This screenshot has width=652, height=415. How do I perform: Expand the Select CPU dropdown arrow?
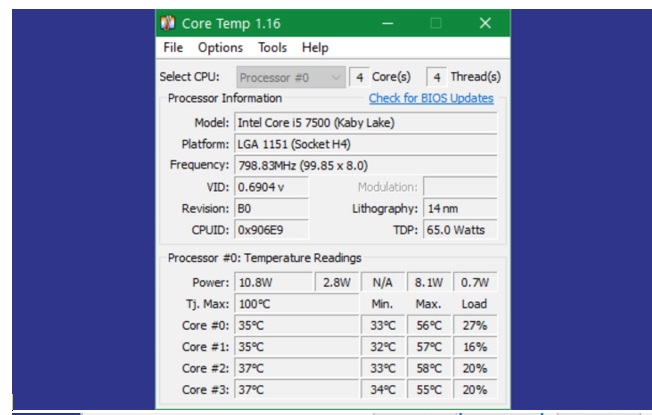click(335, 77)
